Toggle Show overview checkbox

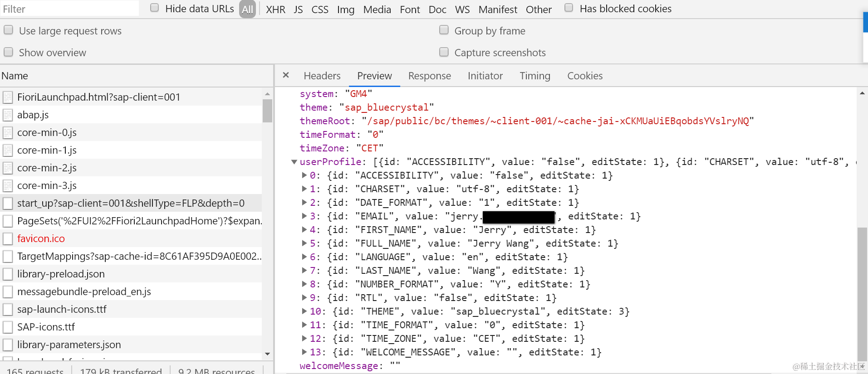coord(9,52)
